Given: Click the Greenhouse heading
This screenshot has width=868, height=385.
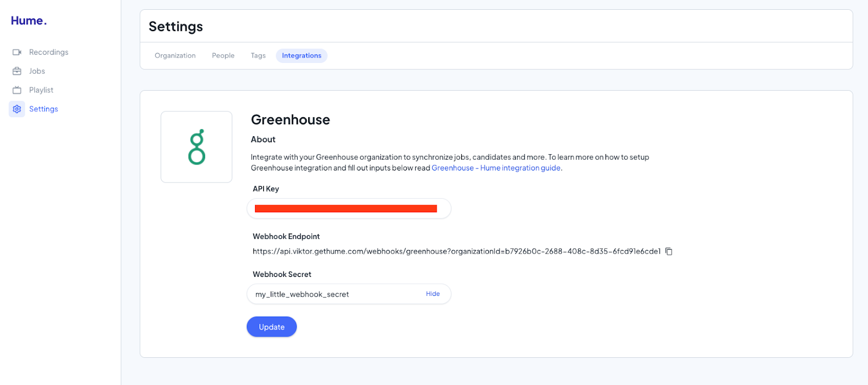Looking at the screenshot, I should click(290, 119).
